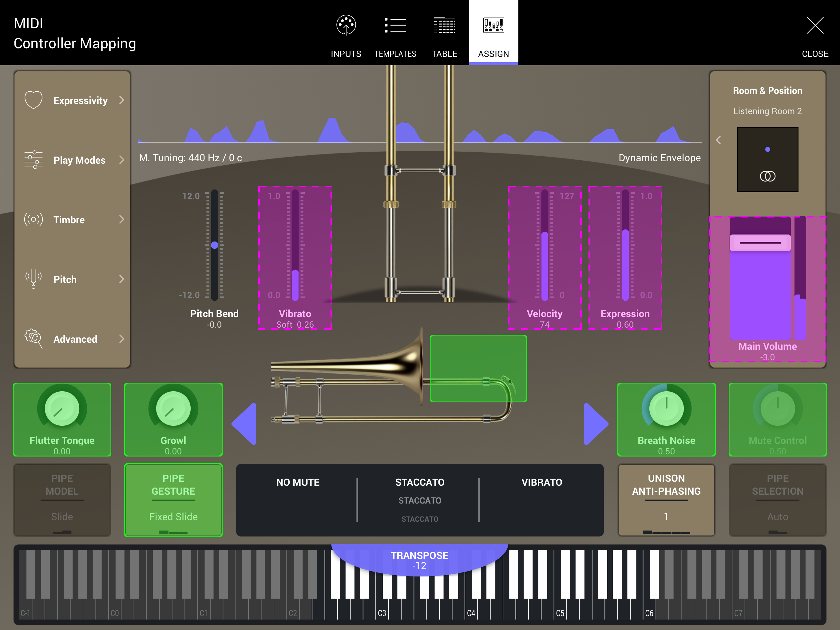Close the MIDI Controller Mapping screen

coord(815,26)
